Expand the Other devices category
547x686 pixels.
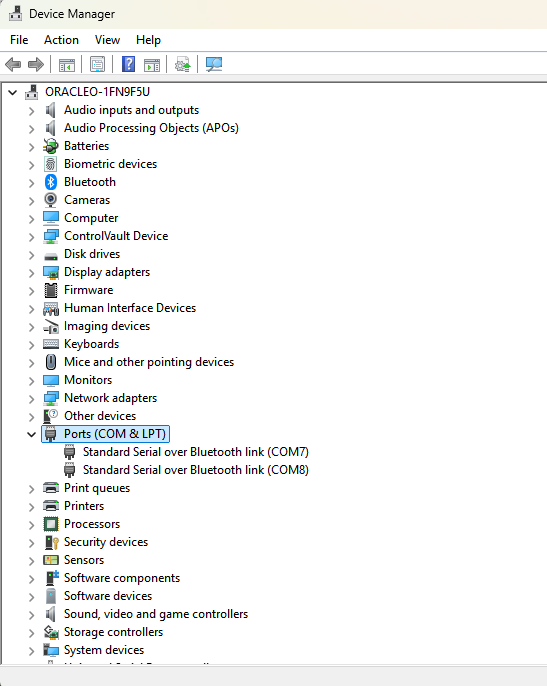click(x=32, y=416)
